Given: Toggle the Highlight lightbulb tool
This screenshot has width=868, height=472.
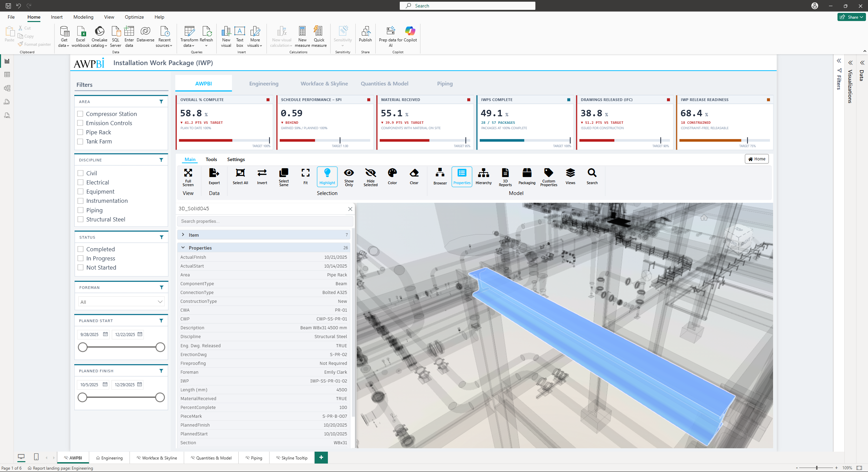Looking at the screenshot, I should click(x=327, y=177).
